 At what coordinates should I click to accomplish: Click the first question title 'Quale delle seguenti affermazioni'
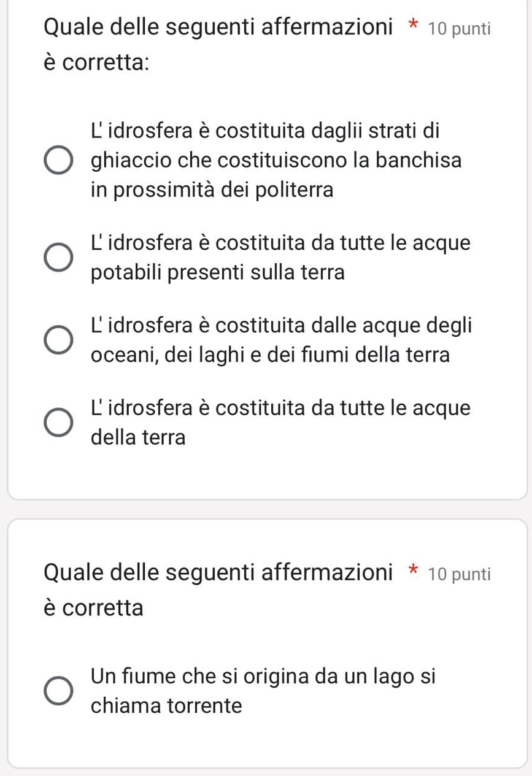[x=219, y=28]
